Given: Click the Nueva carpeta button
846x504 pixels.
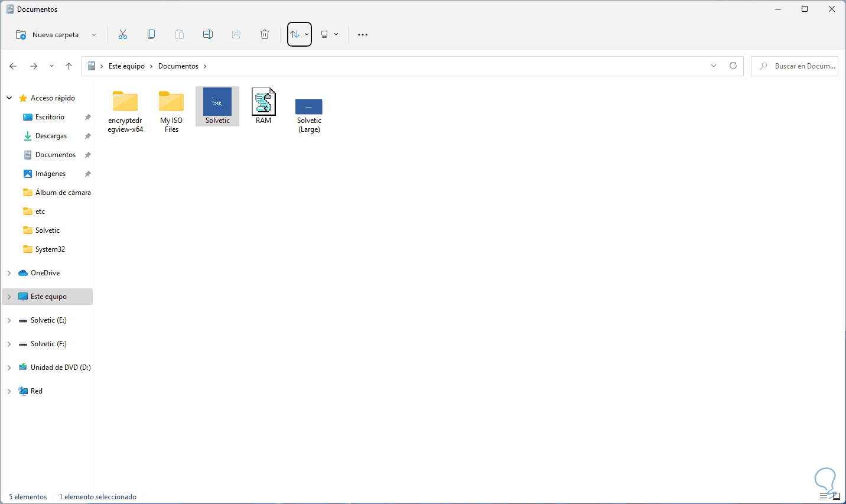Looking at the screenshot, I should (48, 35).
